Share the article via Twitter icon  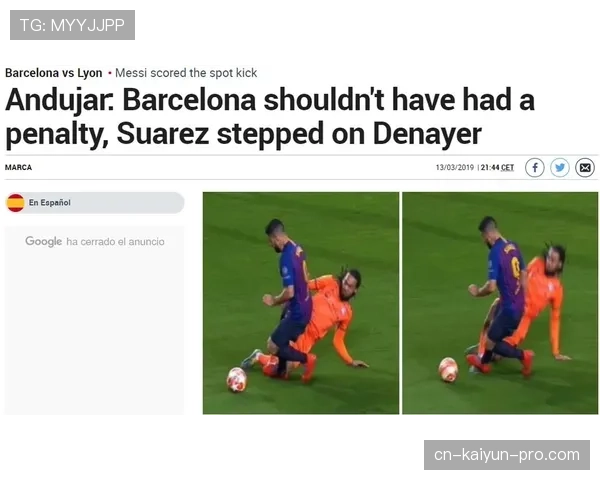tap(560, 168)
